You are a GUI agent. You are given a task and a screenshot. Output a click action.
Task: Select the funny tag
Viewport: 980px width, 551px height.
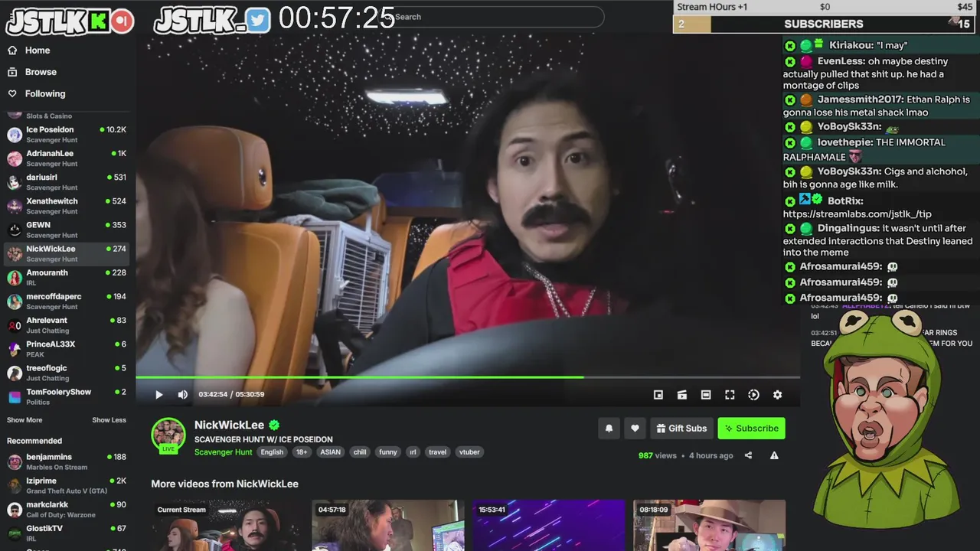(388, 452)
